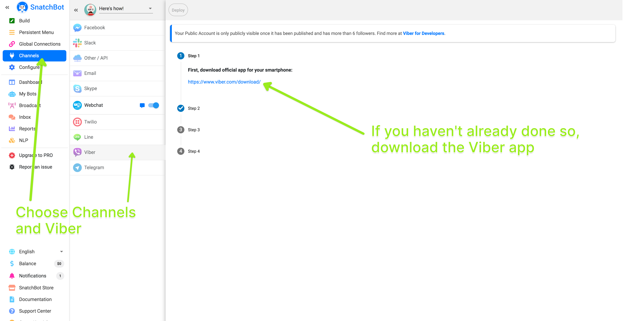Go to the Global Connections menu
This screenshot has width=644, height=321.
pyautogui.click(x=39, y=44)
